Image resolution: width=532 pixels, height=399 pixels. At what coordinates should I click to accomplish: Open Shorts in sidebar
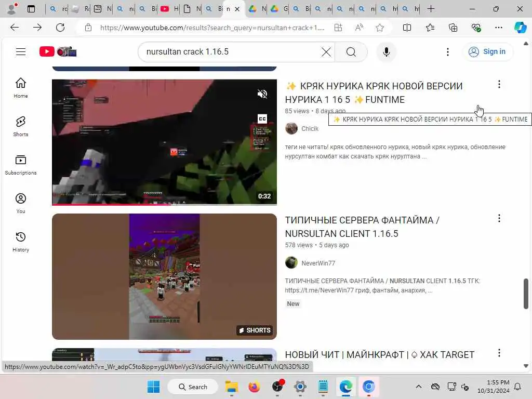(x=21, y=126)
